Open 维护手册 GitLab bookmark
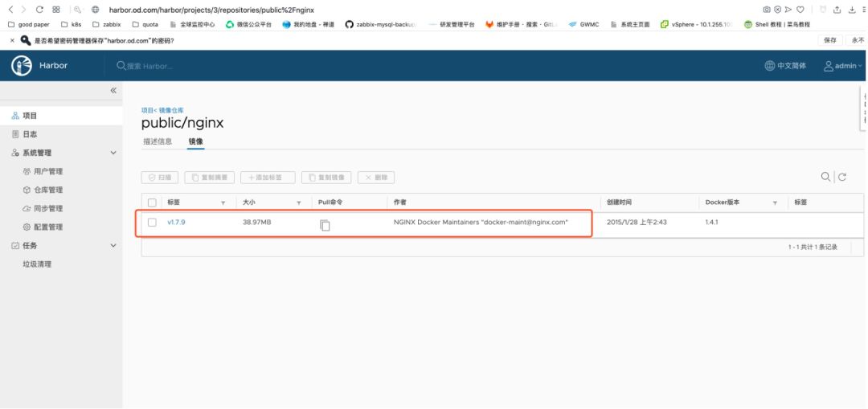This screenshot has height=409, width=868. [521, 24]
